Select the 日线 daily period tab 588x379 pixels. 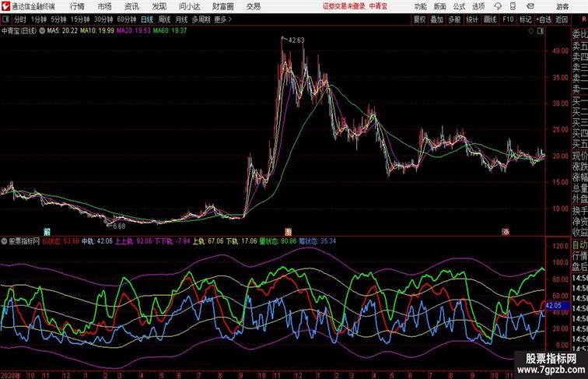(x=147, y=19)
